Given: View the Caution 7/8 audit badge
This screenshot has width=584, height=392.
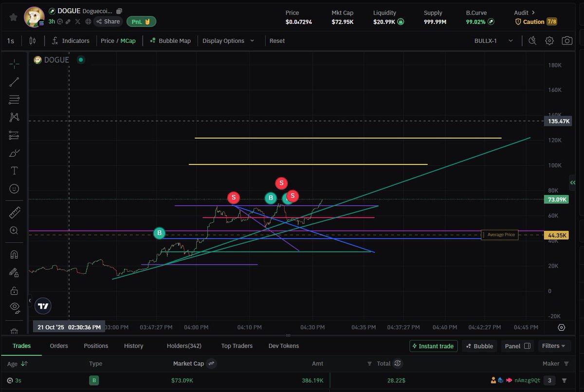Looking at the screenshot, I should [x=536, y=22].
